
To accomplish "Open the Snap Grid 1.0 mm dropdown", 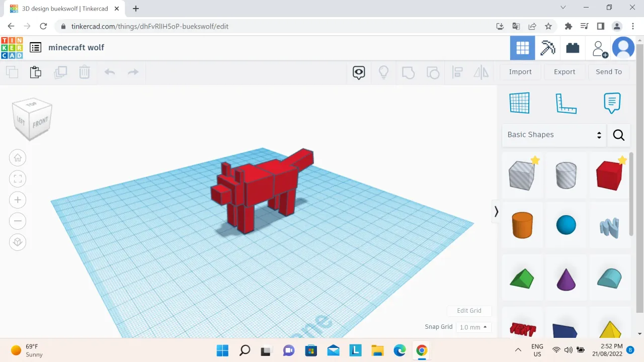I will point(473,327).
